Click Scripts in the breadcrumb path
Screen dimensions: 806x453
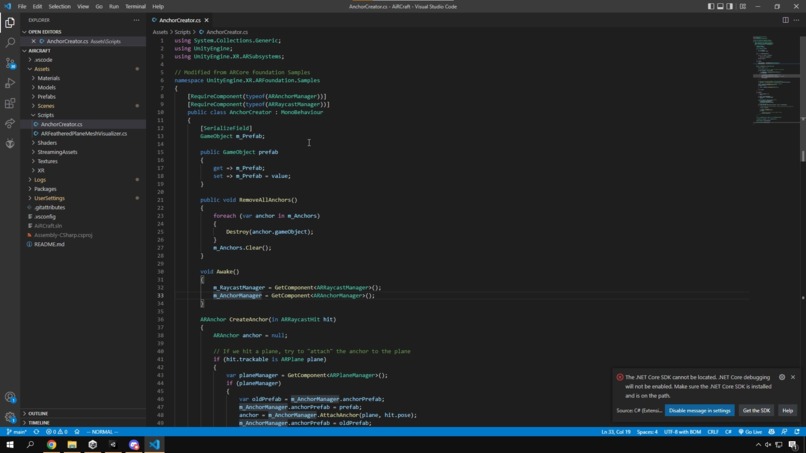point(182,32)
